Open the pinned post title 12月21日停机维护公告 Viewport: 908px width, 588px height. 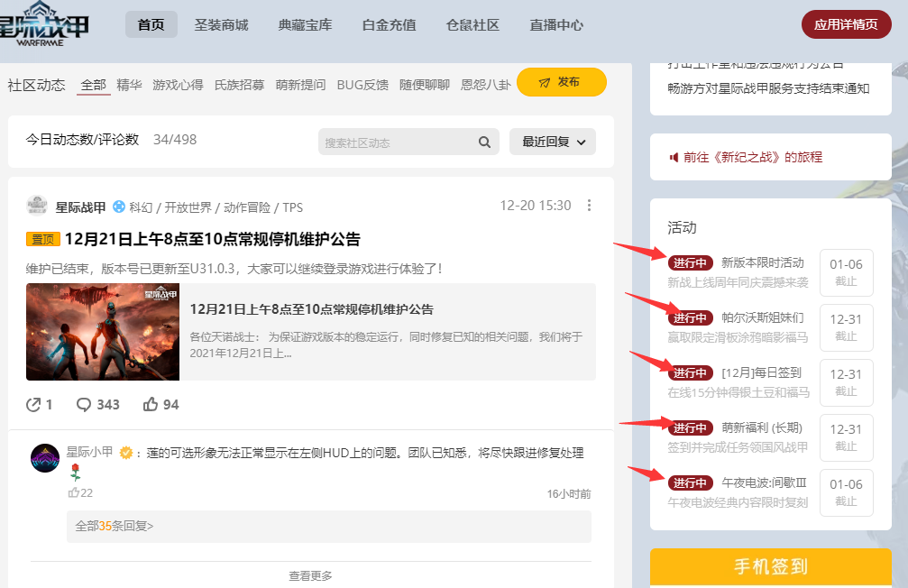(213, 239)
